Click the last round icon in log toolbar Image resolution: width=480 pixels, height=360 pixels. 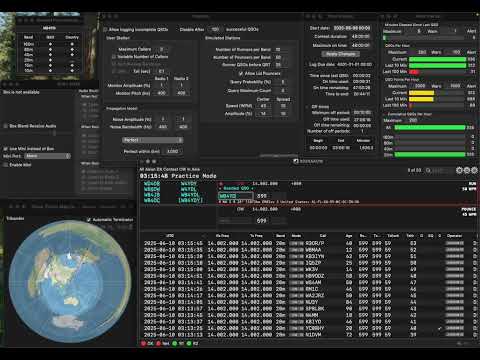point(474,170)
